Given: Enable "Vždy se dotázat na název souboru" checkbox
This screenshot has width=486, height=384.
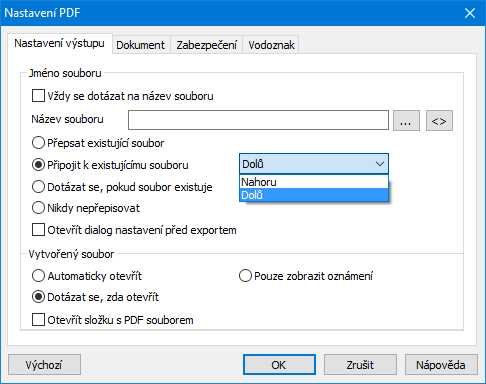Looking at the screenshot, I should [38, 96].
